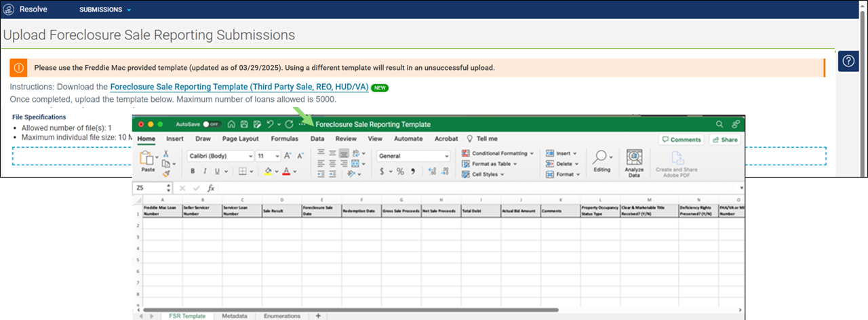Open the Data ribbon tab
868x320 pixels.
pos(317,139)
